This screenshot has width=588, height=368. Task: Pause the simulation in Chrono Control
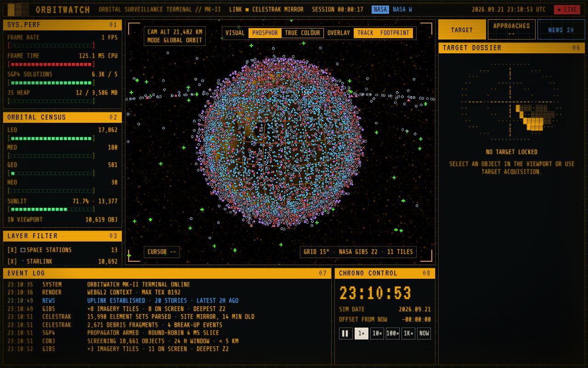[x=345, y=333]
